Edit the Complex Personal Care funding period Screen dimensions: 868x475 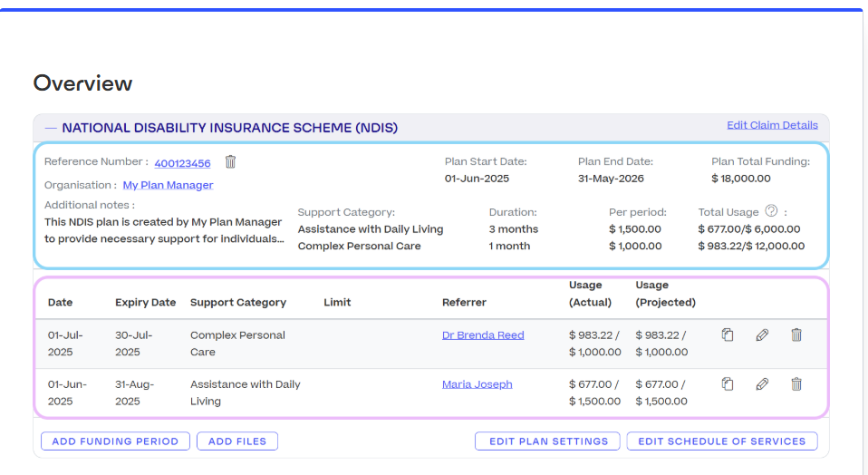point(762,335)
